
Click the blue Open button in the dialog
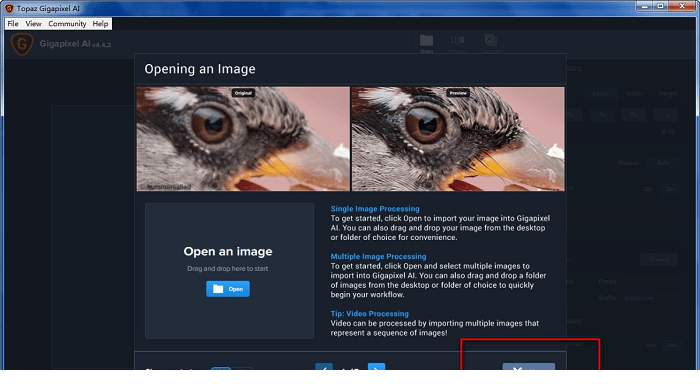tap(228, 289)
